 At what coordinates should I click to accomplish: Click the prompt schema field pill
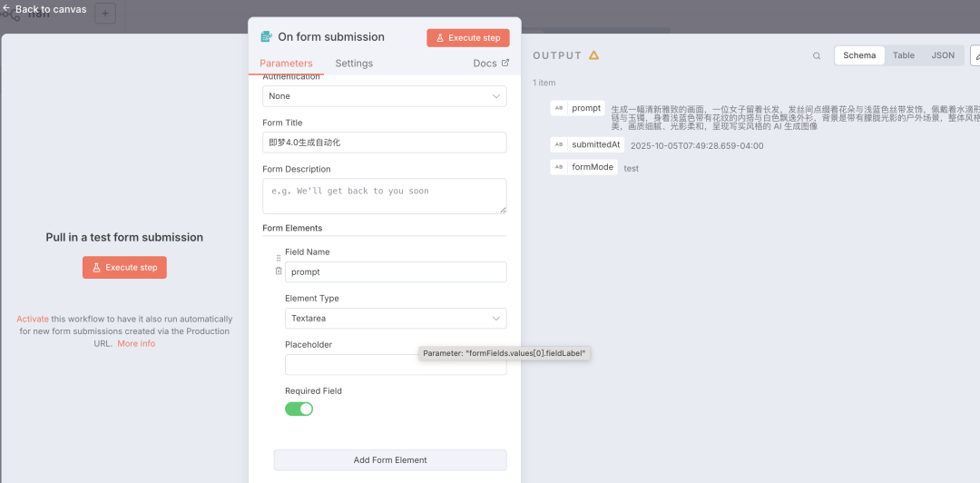577,108
